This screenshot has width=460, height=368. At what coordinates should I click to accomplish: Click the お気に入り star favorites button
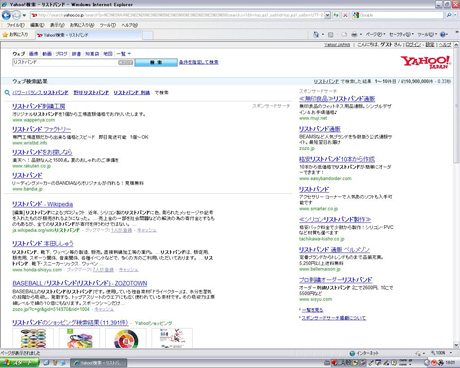15,35
